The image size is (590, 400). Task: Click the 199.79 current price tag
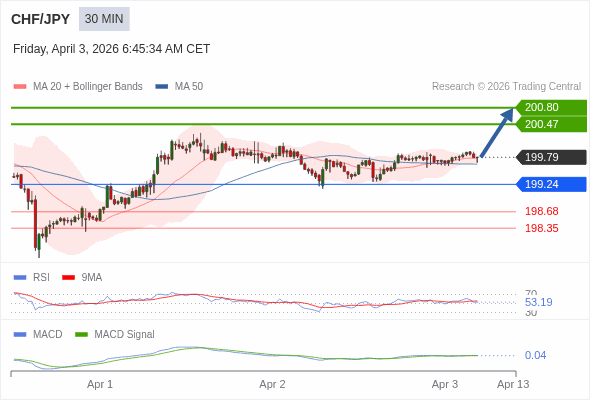[551, 157]
